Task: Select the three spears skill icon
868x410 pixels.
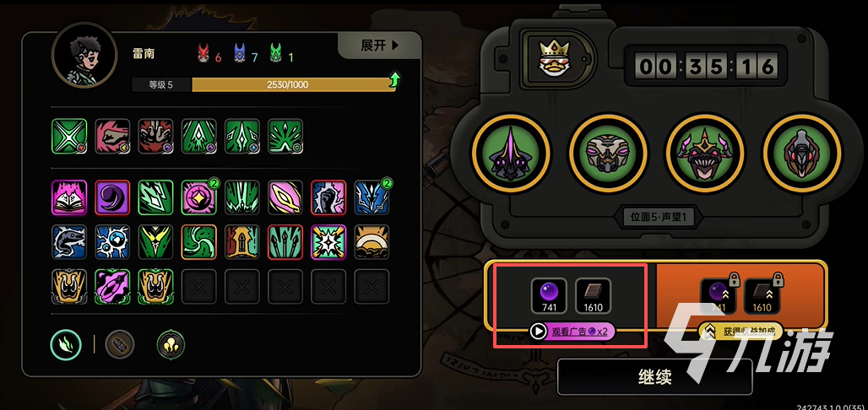Action: [x=285, y=242]
